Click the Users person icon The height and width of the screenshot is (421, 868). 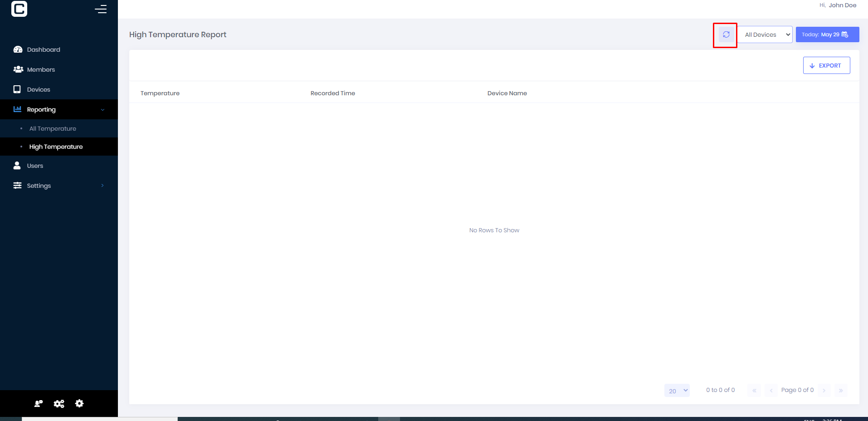[x=17, y=166]
